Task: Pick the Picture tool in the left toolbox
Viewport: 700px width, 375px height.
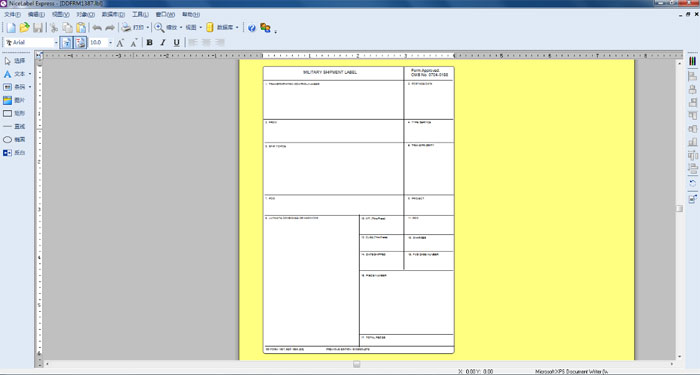Action: 14,100
